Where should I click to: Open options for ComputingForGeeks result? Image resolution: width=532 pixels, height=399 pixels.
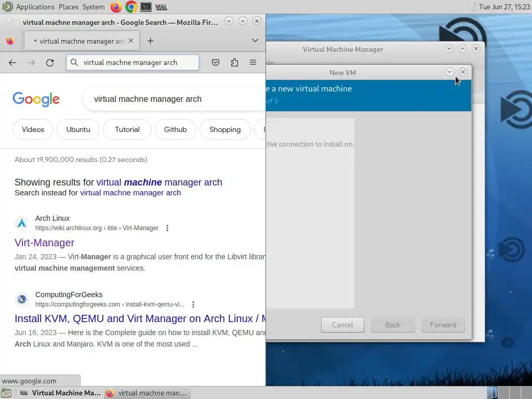193,304
